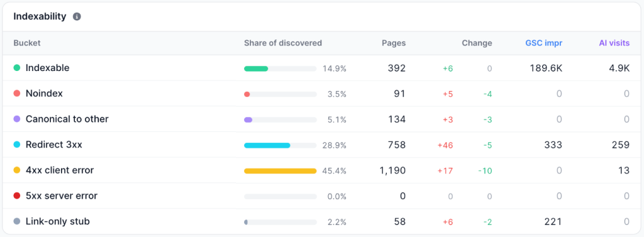The image size is (644, 237).
Task: Click the gray Link-only stub dot
Action: 17,221
